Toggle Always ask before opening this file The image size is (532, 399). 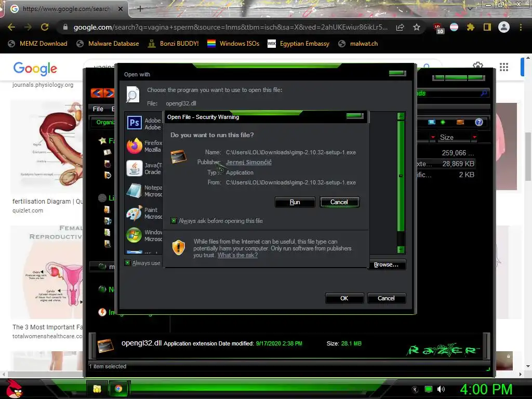(174, 221)
